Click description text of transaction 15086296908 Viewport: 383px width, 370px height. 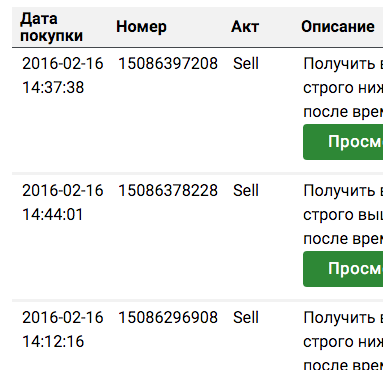pyautogui.click(x=343, y=340)
